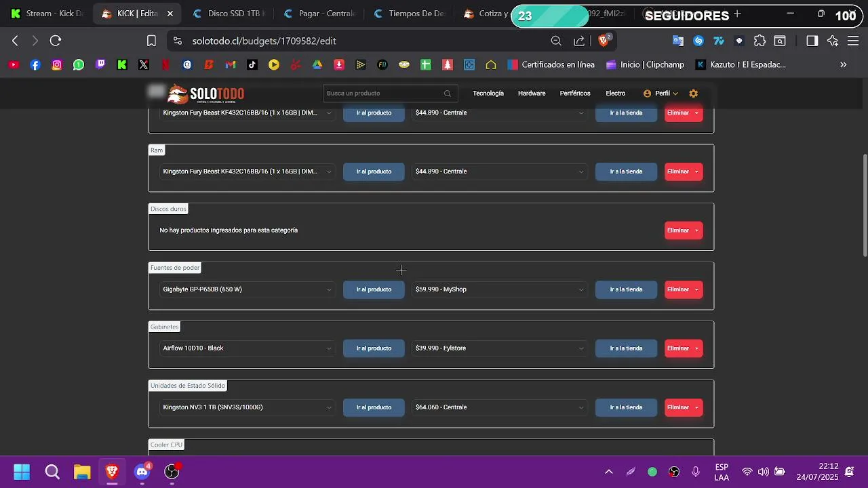868x488 pixels.
Task: Go back with the browser back arrow
Action: (x=15, y=41)
